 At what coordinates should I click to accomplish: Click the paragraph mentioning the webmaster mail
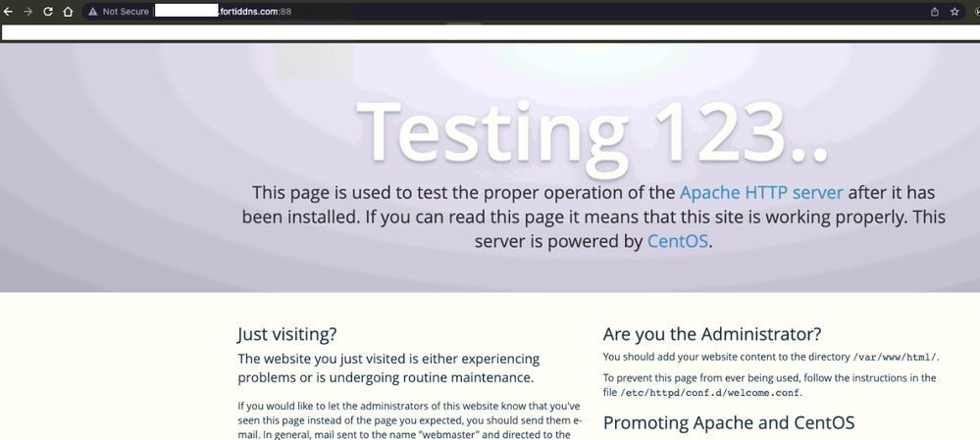[410, 420]
